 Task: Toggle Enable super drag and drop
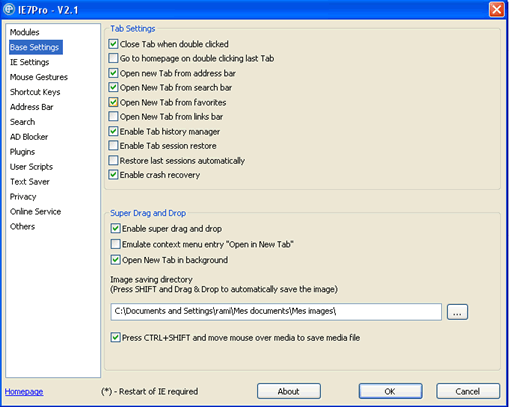[115, 228]
